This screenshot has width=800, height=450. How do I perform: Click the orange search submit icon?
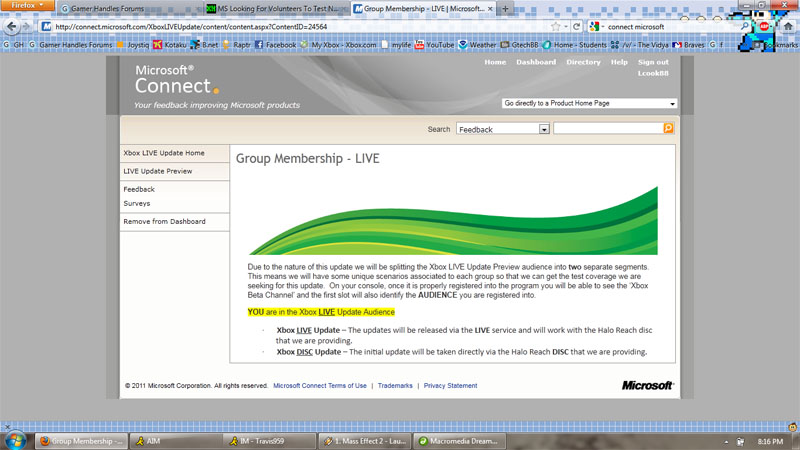click(x=668, y=129)
